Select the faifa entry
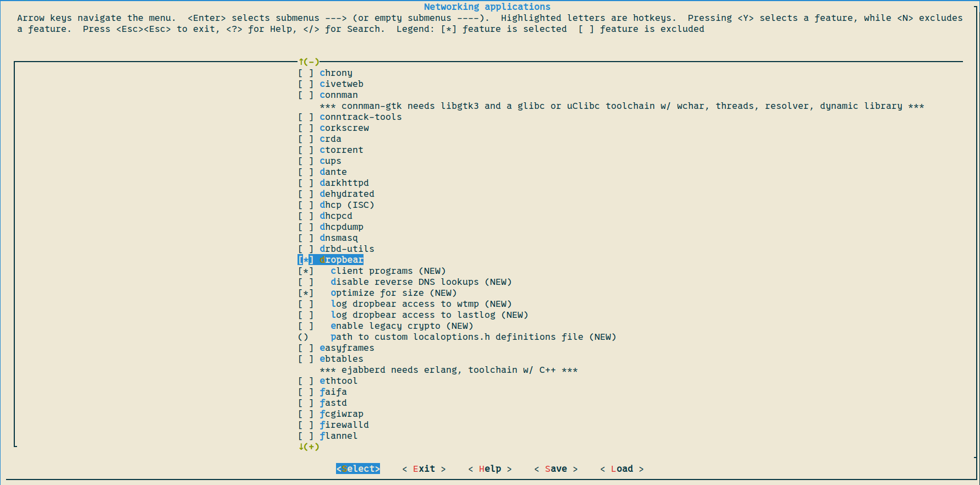This screenshot has height=485, width=980. 322,392
